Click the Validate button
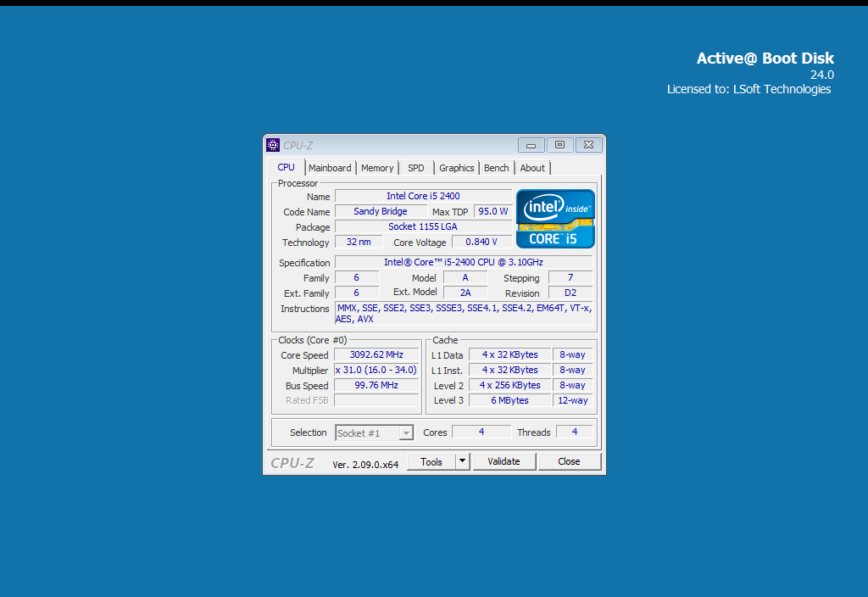Image resolution: width=868 pixels, height=597 pixels. (x=504, y=461)
